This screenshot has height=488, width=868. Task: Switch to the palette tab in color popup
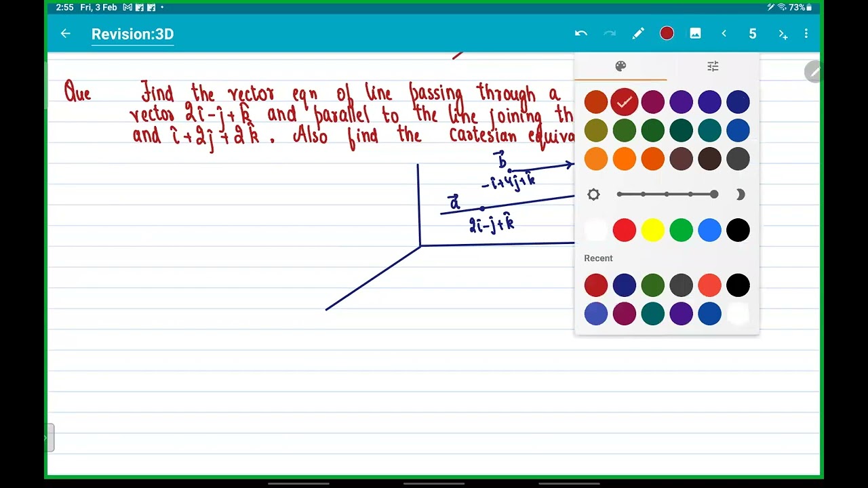[620, 66]
